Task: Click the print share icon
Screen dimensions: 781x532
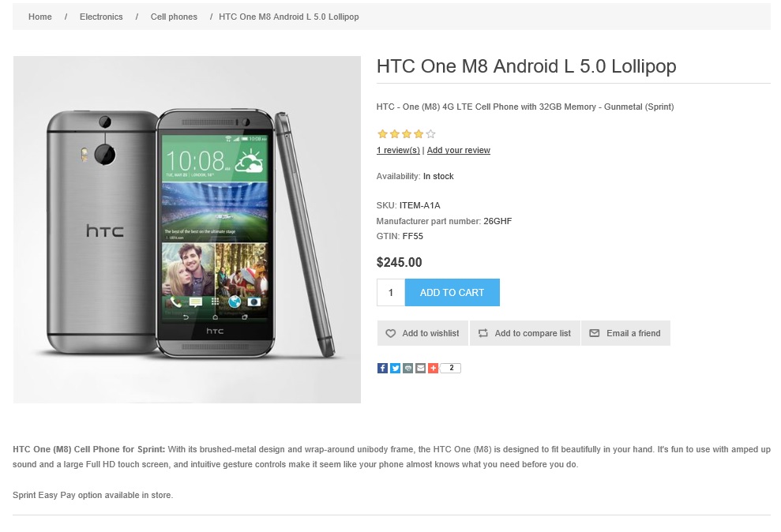Action: (408, 369)
